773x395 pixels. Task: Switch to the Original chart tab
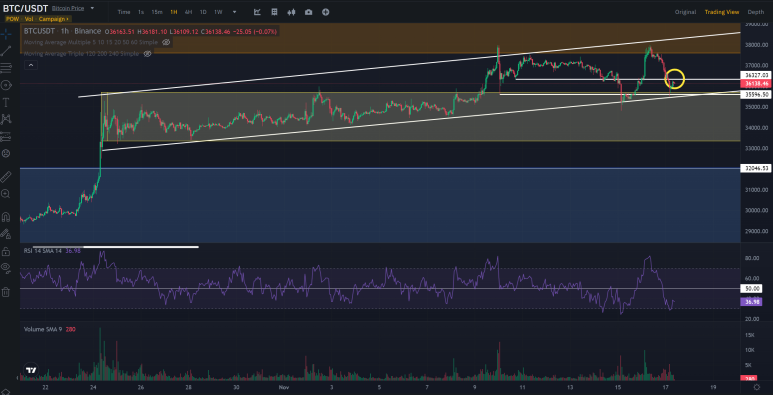click(x=685, y=12)
